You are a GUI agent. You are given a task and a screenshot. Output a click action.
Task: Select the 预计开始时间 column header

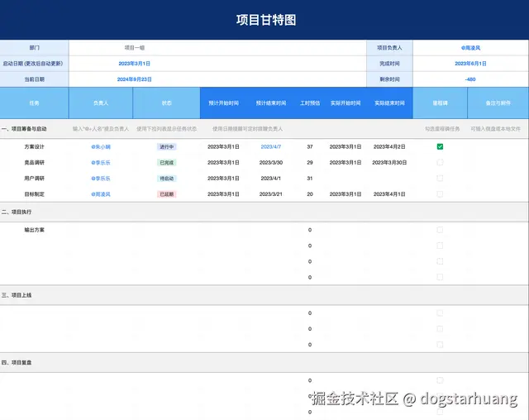(x=224, y=103)
